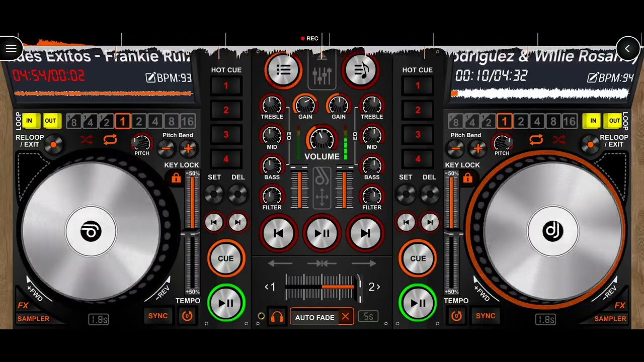Skip to next track on left deck
This screenshot has height=362, width=644.
(x=237, y=222)
